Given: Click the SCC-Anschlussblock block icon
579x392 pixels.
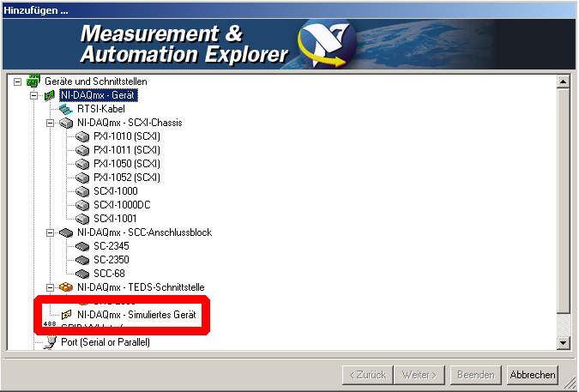Looking at the screenshot, I should [66, 232].
